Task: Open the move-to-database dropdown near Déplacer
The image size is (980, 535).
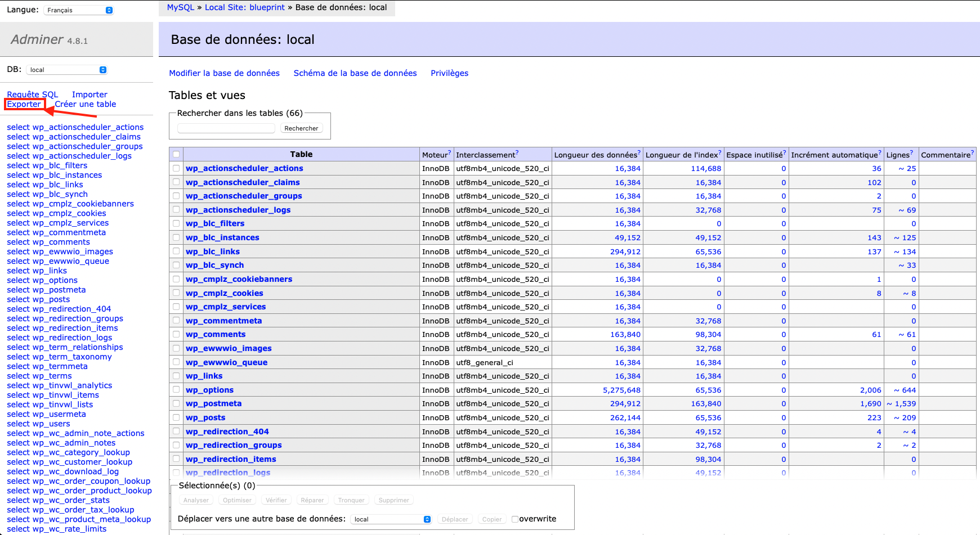Action: [391, 519]
